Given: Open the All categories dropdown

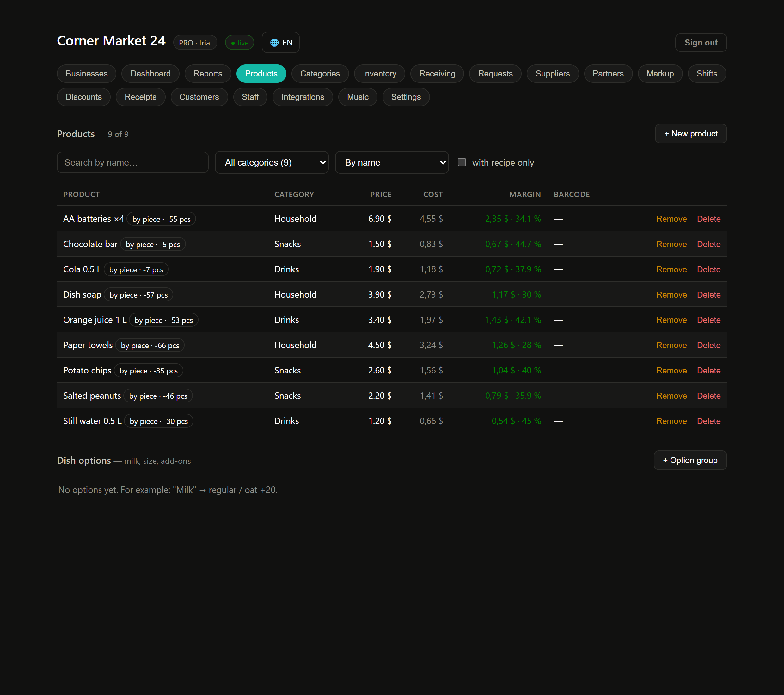Looking at the screenshot, I should click(272, 163).
